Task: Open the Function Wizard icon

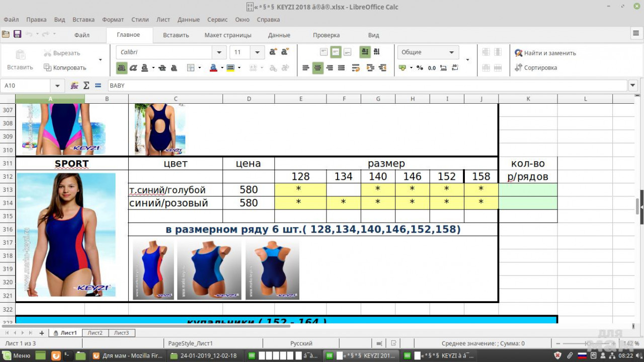Action: pyautogui.click(x=74, y=86)
